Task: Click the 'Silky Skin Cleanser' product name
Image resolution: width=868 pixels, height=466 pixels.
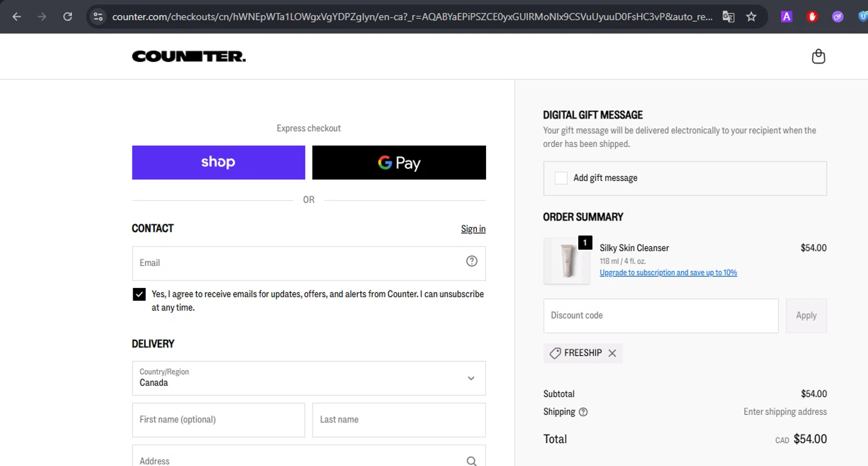Action: tap(634, 248)
